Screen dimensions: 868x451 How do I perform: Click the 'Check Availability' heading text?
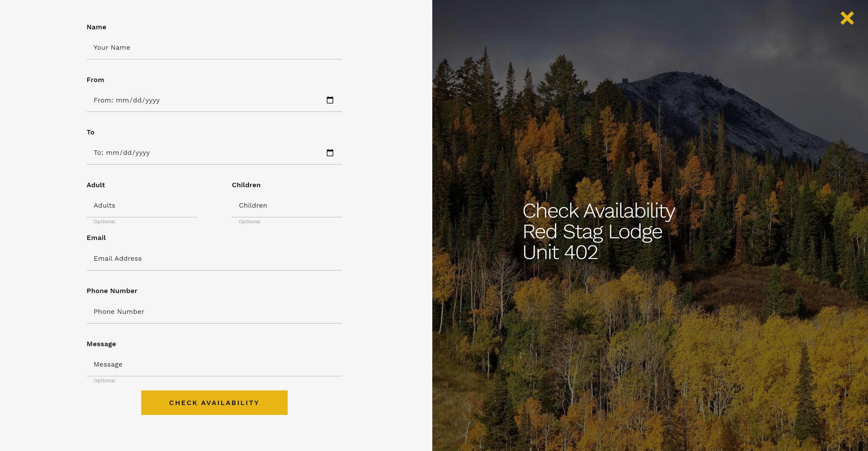tap(599, 211)
